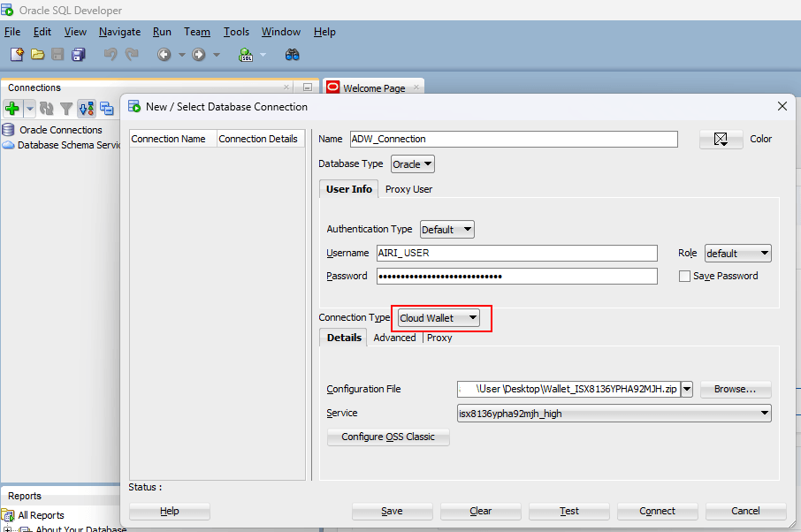Click the Test button
The width and height of the screenshot is (801, 532).
[569, 511]
